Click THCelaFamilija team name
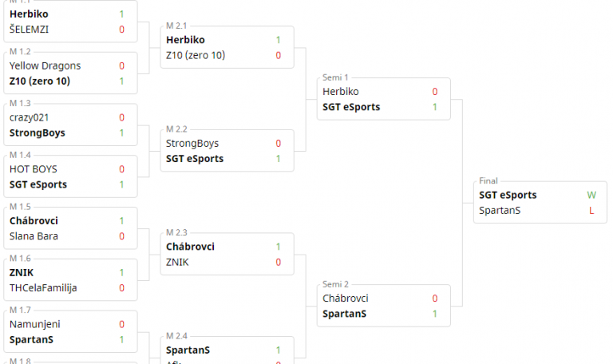 pos(43,287)
